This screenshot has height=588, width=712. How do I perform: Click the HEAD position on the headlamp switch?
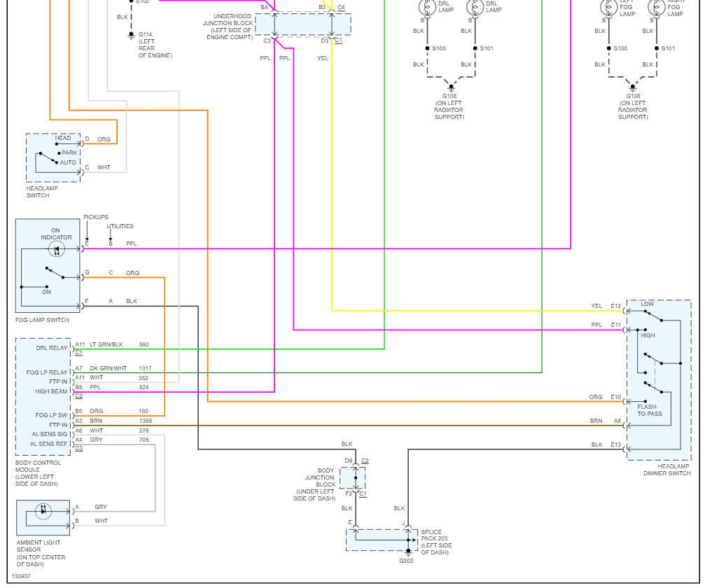coord(63,138)
